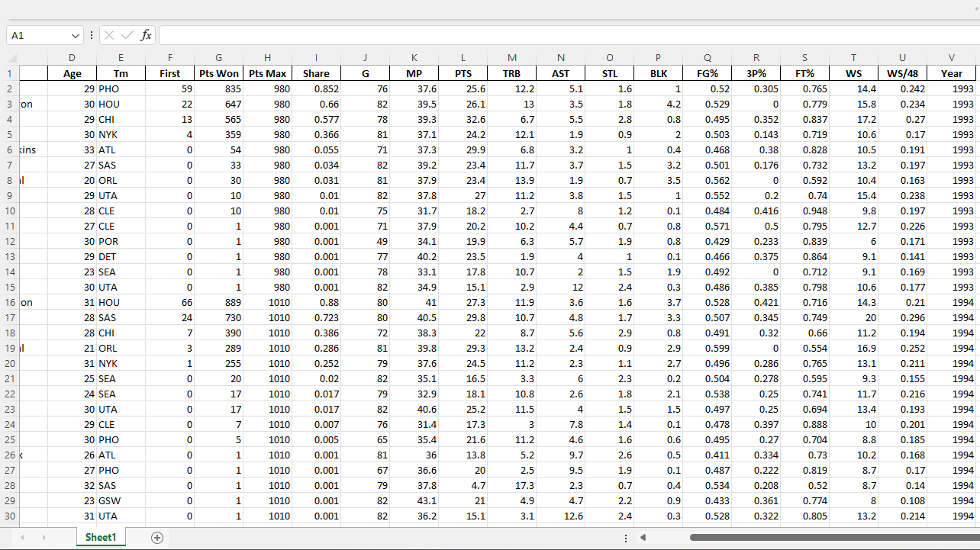Select column header N
The width and height of the screenshot is (980, 550).
(560, 58)
